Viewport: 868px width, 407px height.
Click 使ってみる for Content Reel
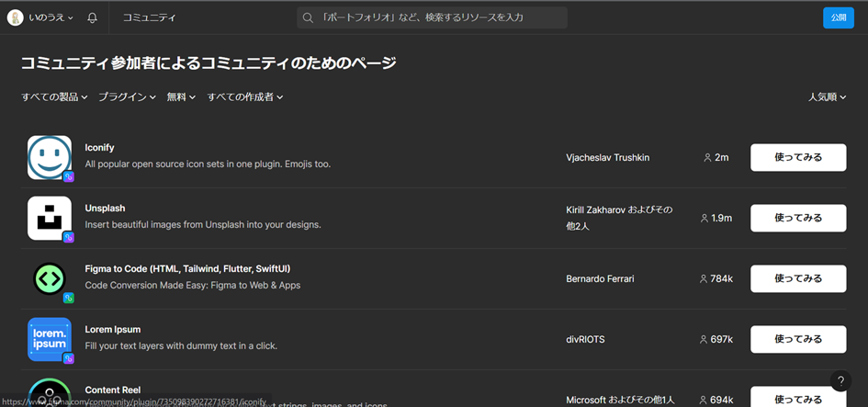pyautogui.click(x=798, y=397)
